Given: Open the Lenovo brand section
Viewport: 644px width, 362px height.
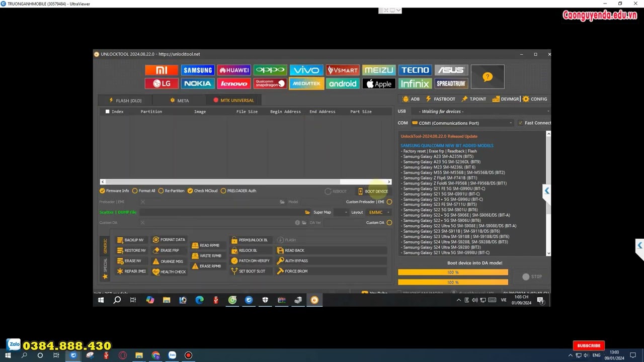Looking at the screenshot, I should point(234,84).
